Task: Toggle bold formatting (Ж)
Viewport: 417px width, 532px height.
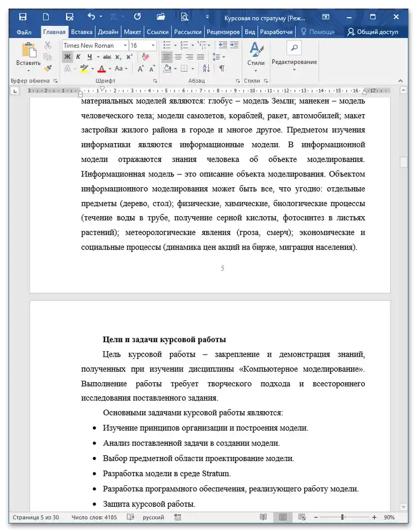Action: tap(68, 57)
